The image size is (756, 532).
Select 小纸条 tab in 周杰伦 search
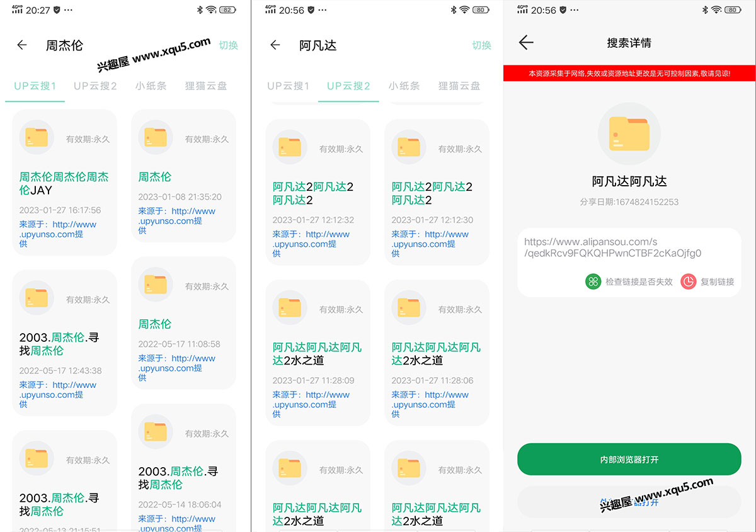[x=151, y=86]
